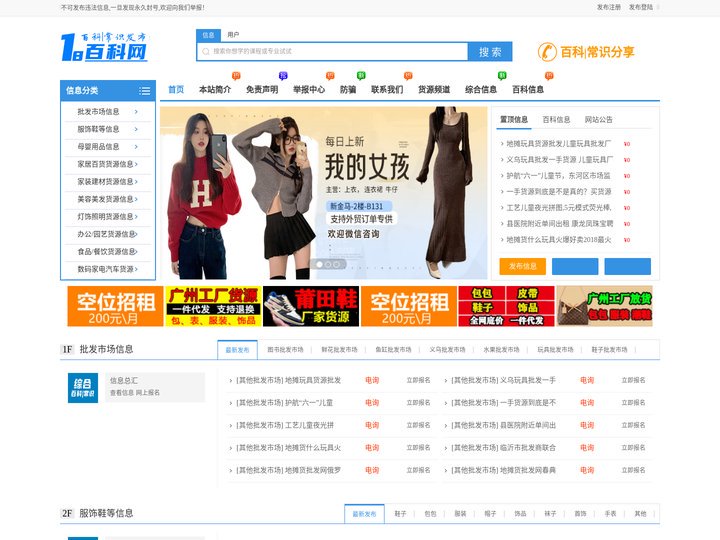Click the list icon in the 信息分类 header

point(145,91)
